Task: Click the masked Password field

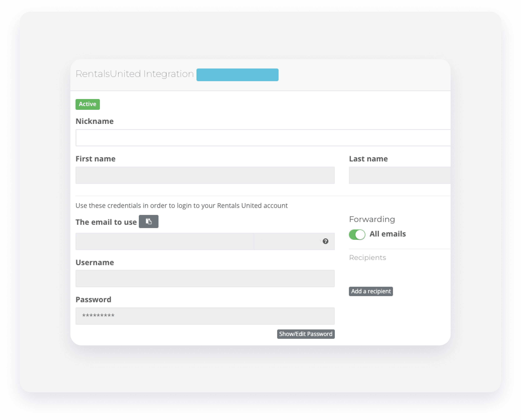Action: click(x=205, y=316)
